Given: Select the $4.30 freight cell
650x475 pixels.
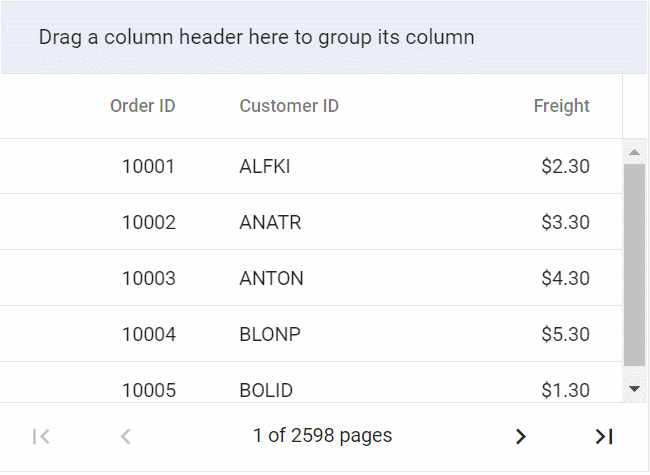Looking at the screenshot, I should (565, 279).
